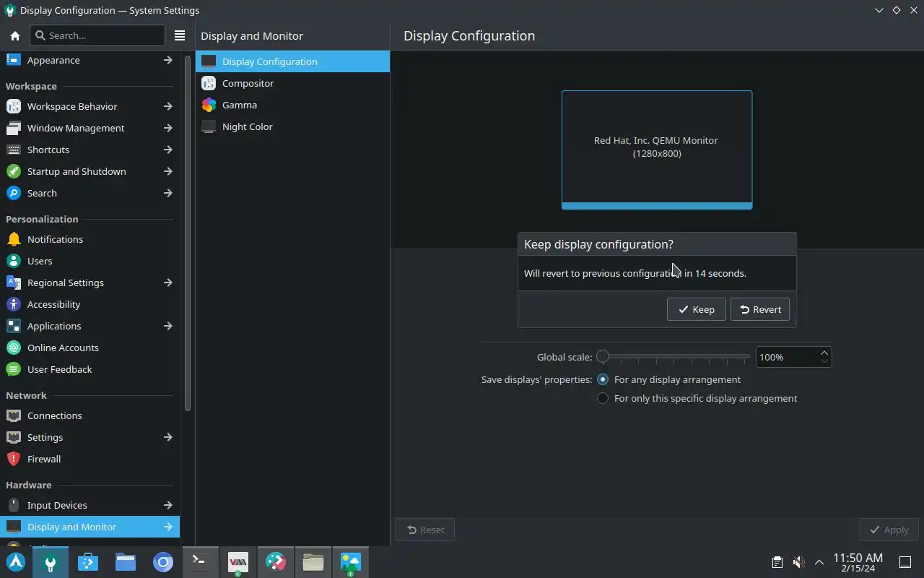
Task: Click the User Feedback icon
Action: click(13, 369)
